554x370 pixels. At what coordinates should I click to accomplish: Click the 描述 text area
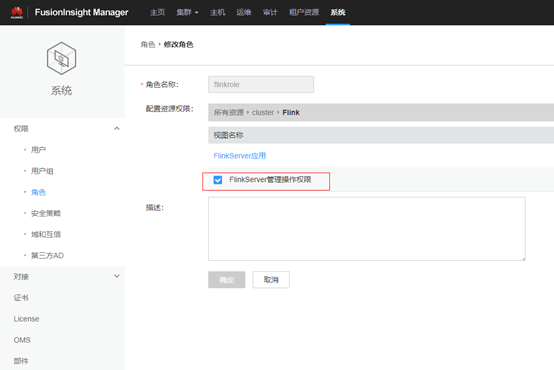[x=367, y=229]
